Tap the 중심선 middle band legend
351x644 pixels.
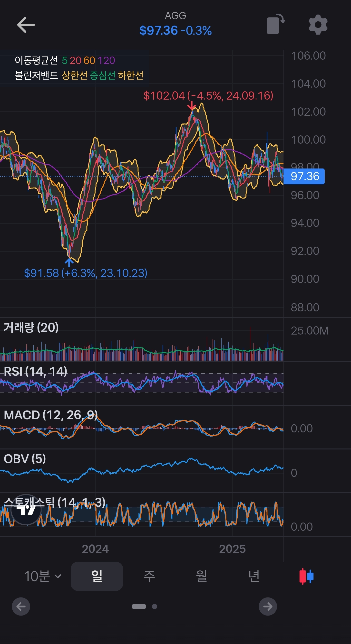click(103, 75)
